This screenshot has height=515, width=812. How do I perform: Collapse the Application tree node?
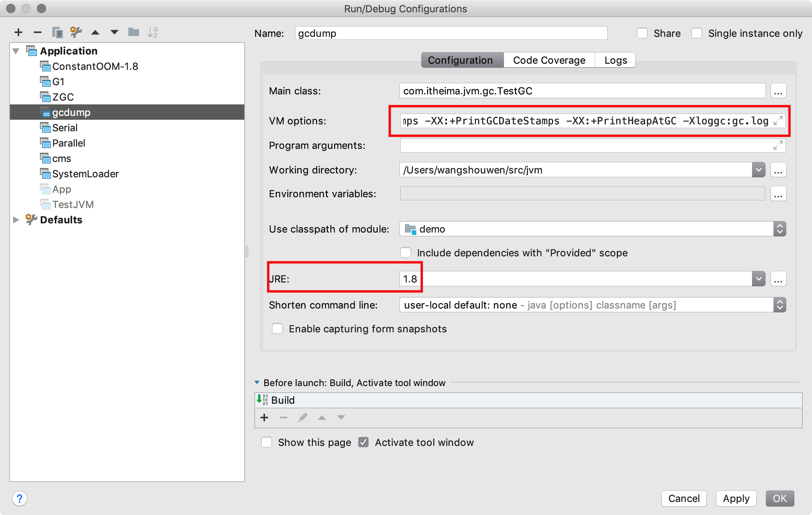pyautogui.click(x=16, y=51)
